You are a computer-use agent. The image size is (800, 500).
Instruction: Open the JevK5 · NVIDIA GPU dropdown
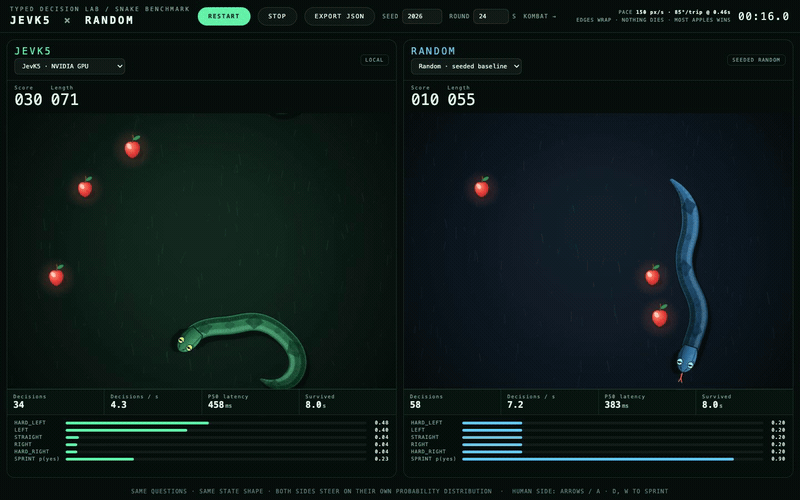69,66
